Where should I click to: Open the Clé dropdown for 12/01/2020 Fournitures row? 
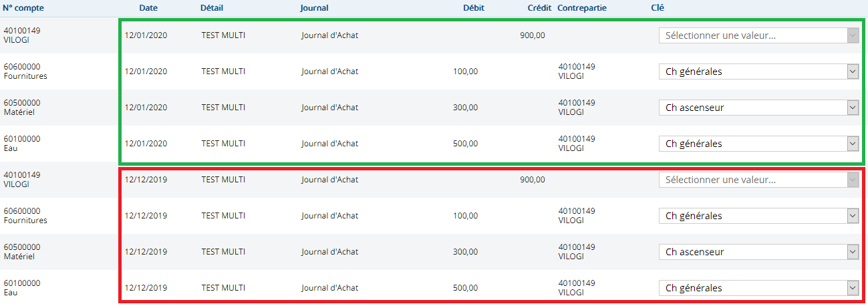point(758,71)
